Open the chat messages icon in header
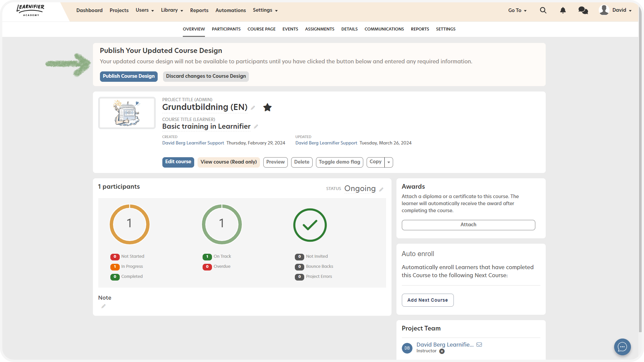 (x=583, y=10)
